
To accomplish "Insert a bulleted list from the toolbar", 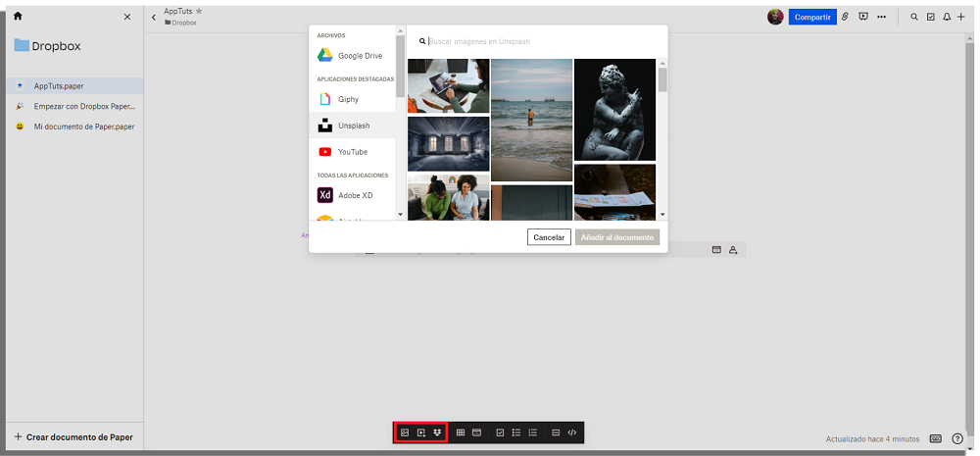I will pyautogui.click(x=516, y=432).
